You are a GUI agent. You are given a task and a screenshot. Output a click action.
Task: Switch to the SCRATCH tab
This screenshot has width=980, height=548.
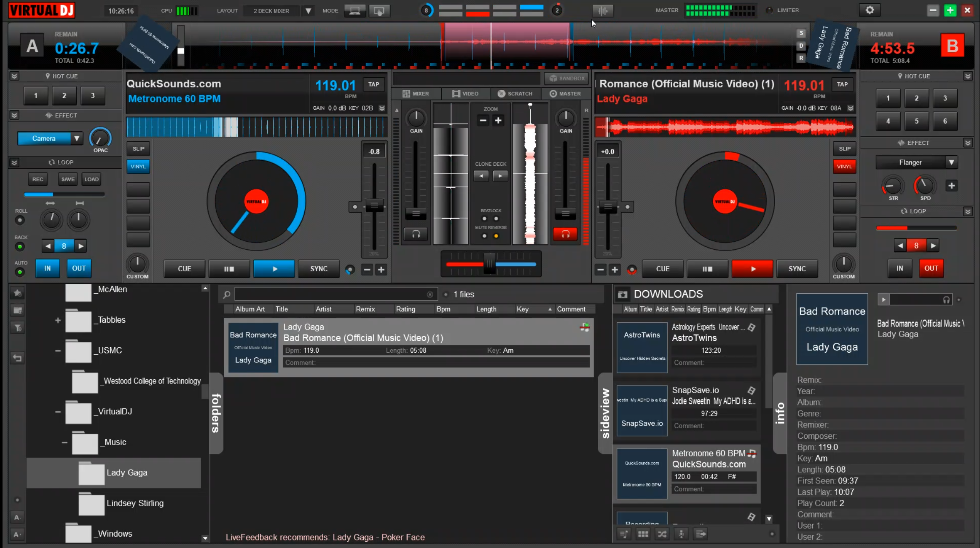(x=515, y=94)
